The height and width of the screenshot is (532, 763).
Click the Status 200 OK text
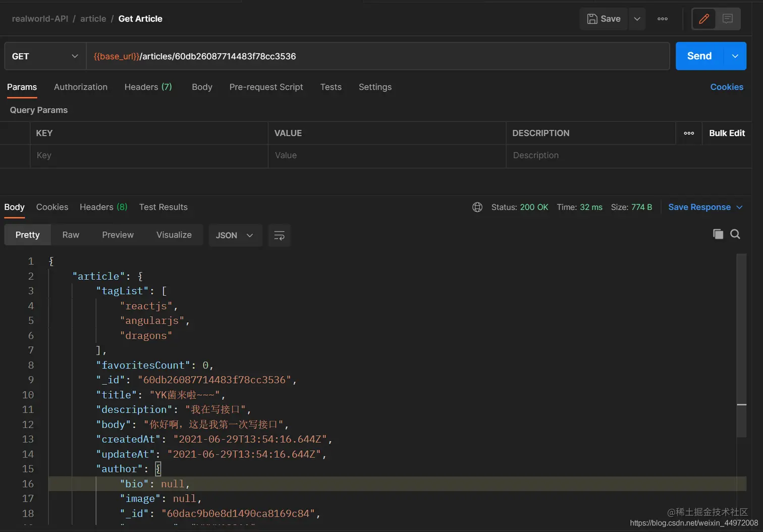(x=520, y=207)
